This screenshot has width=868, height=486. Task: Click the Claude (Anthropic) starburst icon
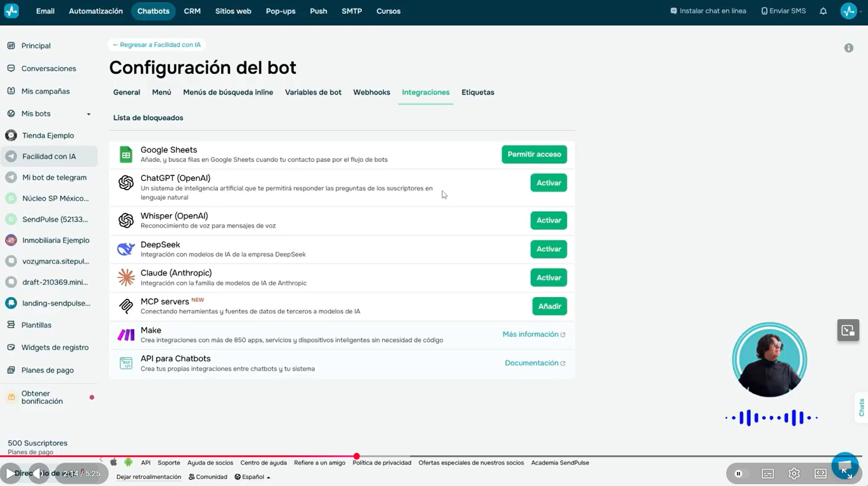coord(126,277)
